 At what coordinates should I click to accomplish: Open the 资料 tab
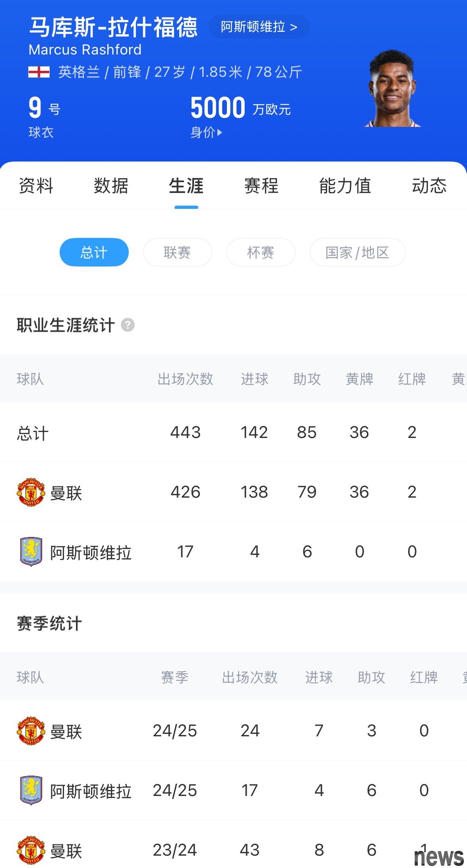[x=36, y=186]
